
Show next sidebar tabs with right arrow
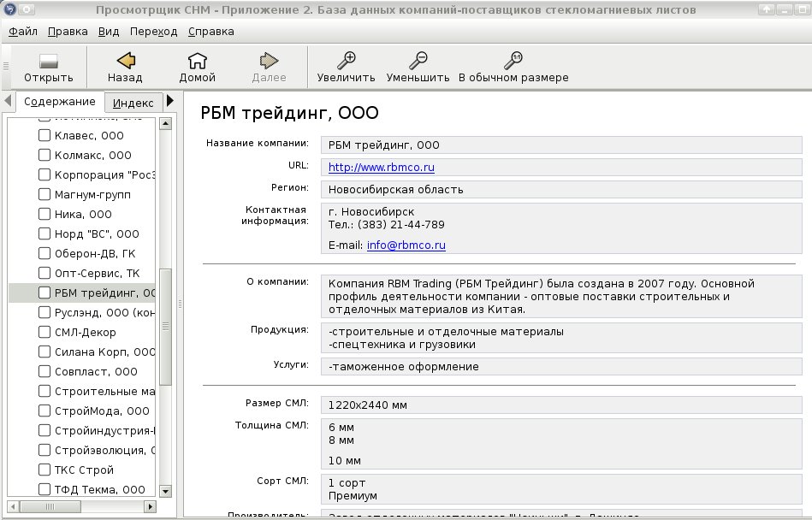(170, 100)
